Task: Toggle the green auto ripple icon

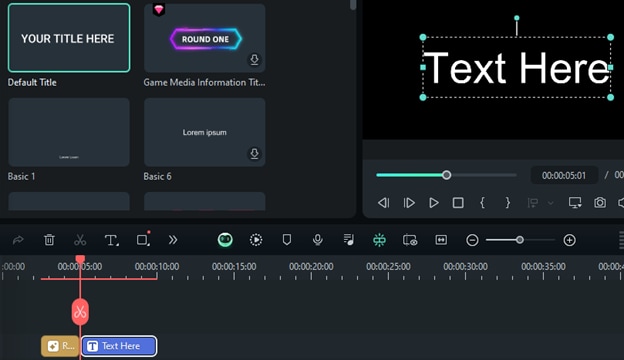Action: click(x=379, y=240)
